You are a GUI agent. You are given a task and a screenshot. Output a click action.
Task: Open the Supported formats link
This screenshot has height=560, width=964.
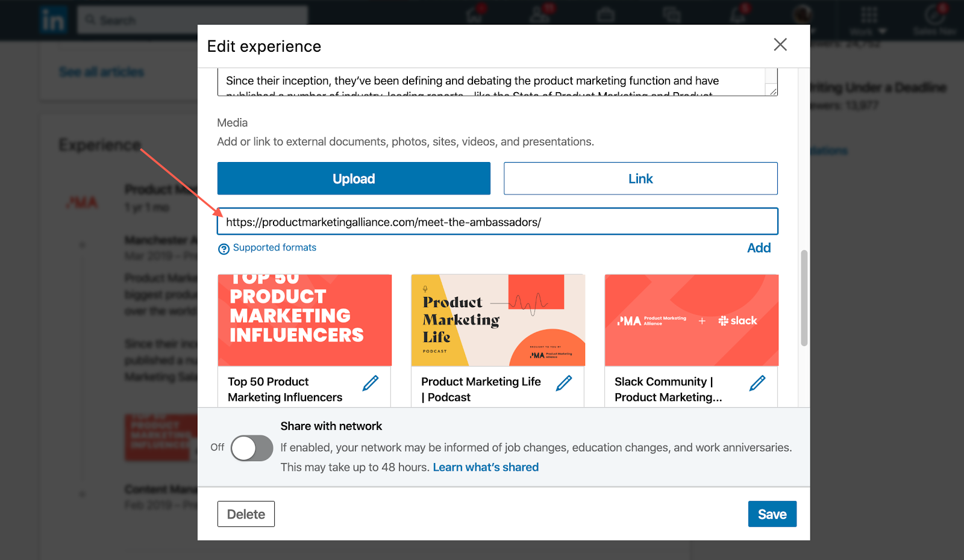(x=274, y=247)
